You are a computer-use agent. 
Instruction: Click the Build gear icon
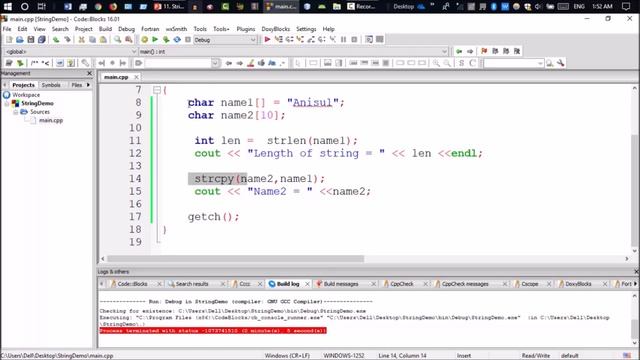(144, 40)
